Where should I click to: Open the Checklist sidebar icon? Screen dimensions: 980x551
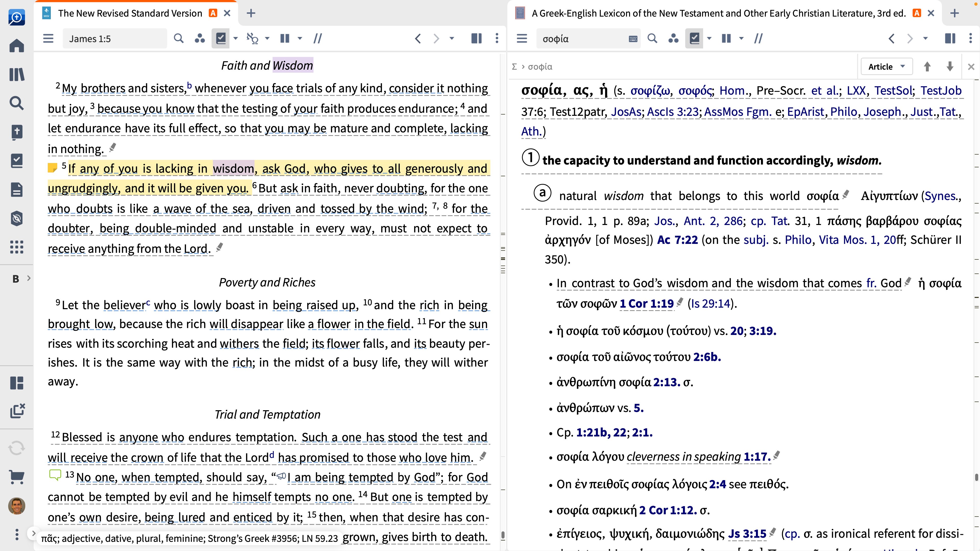[x=16, y=161]
